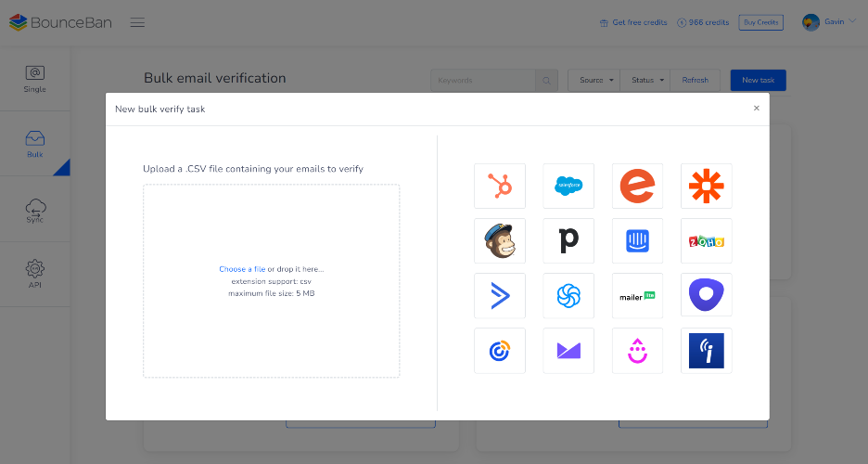Screen dimensions: 868x464
Task: Click the Keywords search field
Action: coord(484,81)
